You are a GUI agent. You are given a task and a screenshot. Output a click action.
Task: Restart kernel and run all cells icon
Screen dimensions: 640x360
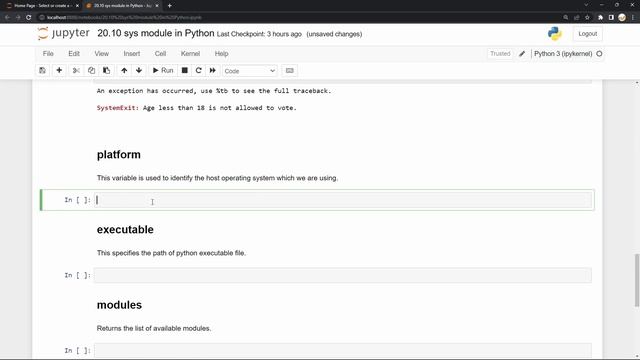tap(213, 71)
